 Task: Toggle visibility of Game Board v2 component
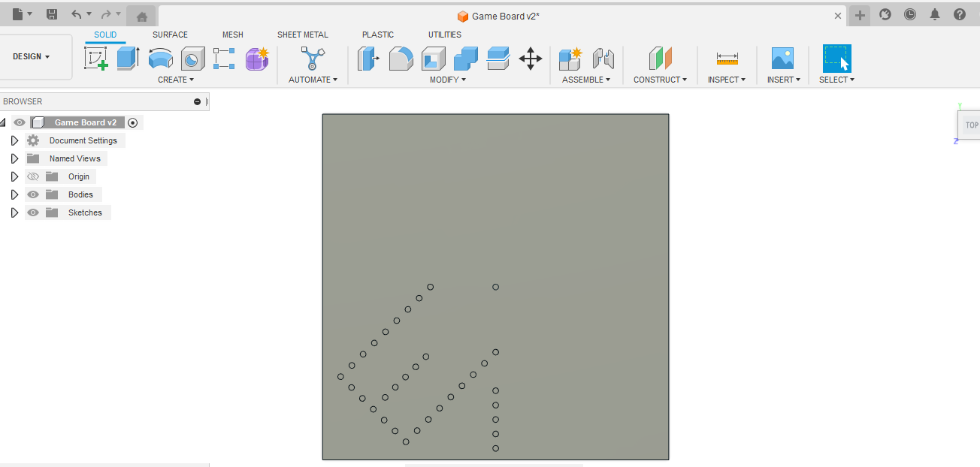pyautogui.click(x=20, y=122)
